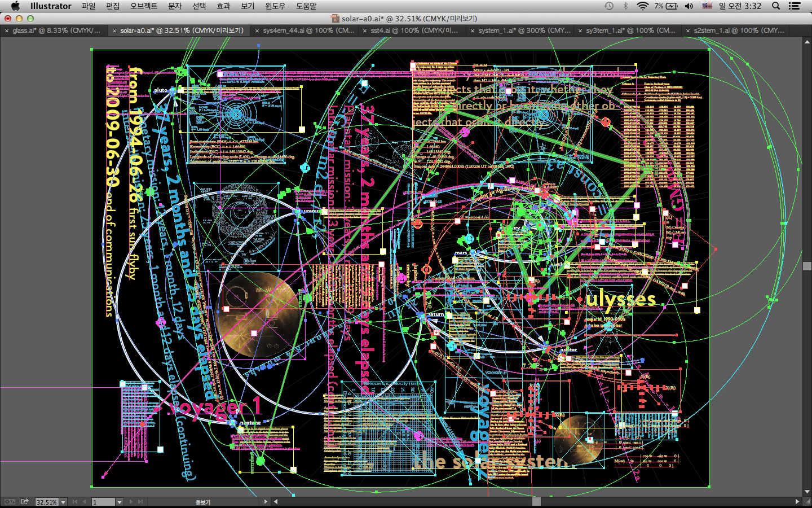Go to the previous artboard
Viewport: 812px width, 508px height.
coord(85,502)
